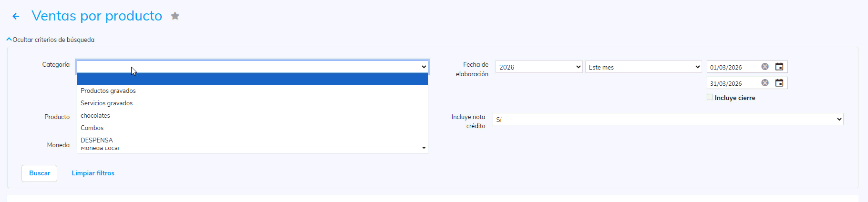Click the Buscar button
Screen dimensions: 868x202
point(40,173)
